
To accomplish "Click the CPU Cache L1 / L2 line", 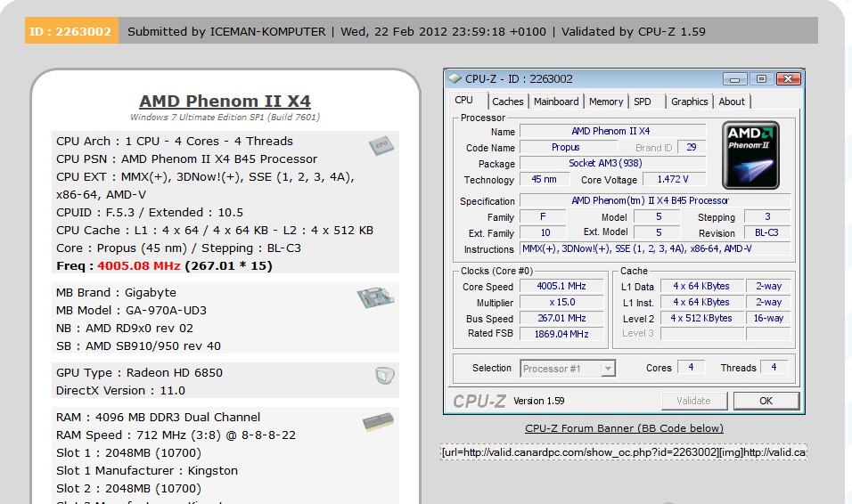I will [215, 231].
